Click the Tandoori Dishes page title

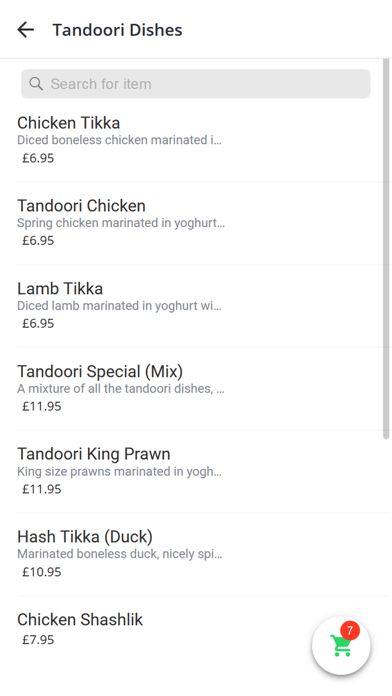117,30
